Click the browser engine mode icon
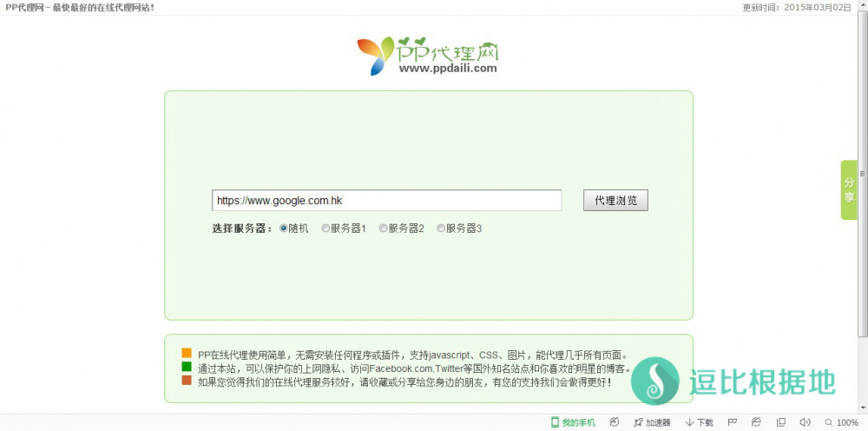Screen dimensions: 868x431 coord(756,422)
